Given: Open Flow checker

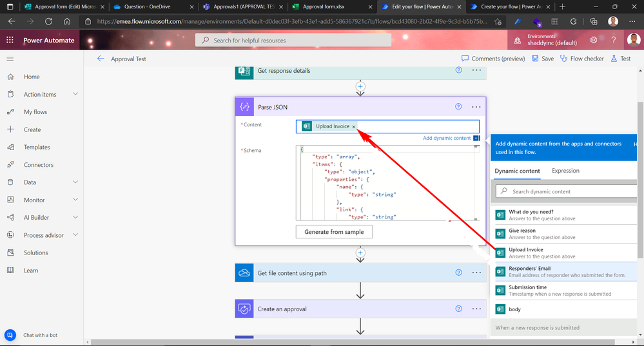Looking at the screenshot, I should [x=582, y=59].
